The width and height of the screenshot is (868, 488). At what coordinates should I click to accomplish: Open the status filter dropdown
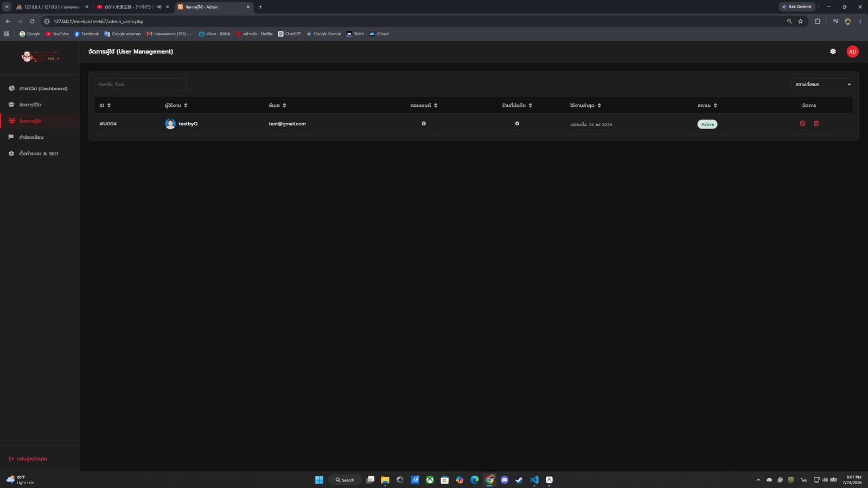tap(821, 84)
